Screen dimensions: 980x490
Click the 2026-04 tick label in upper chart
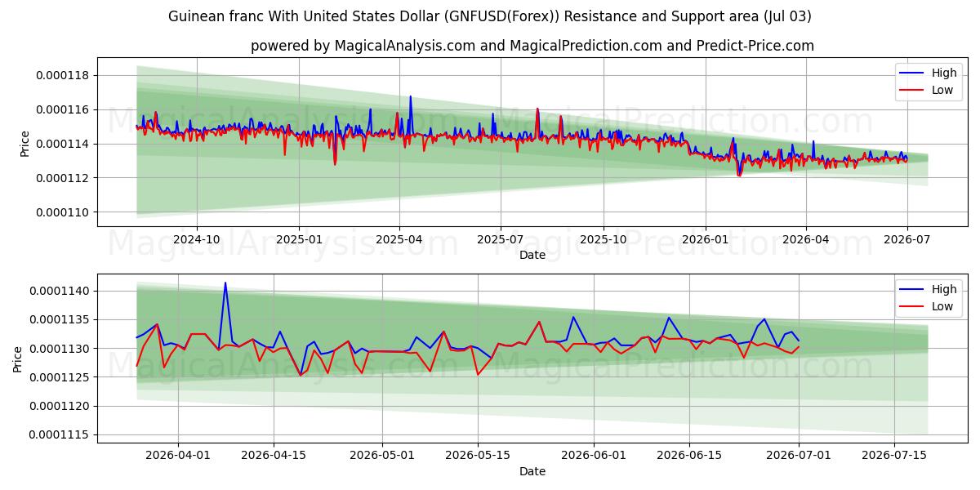coord(806,240)
